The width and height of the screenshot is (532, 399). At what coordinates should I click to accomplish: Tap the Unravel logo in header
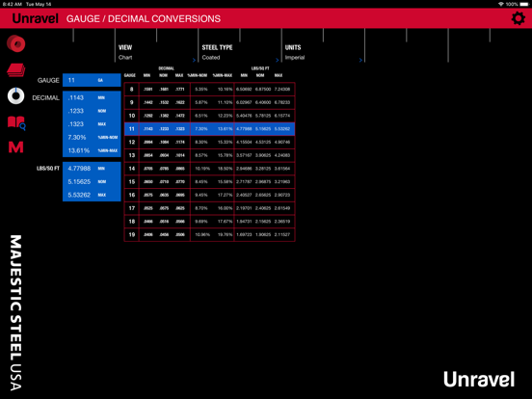click(x=35, y=18)
